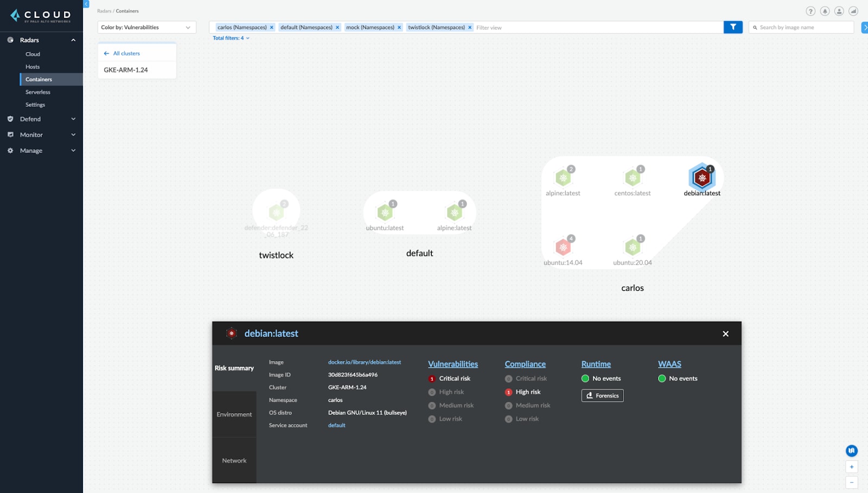Open the default service account link

pos(337,425)
